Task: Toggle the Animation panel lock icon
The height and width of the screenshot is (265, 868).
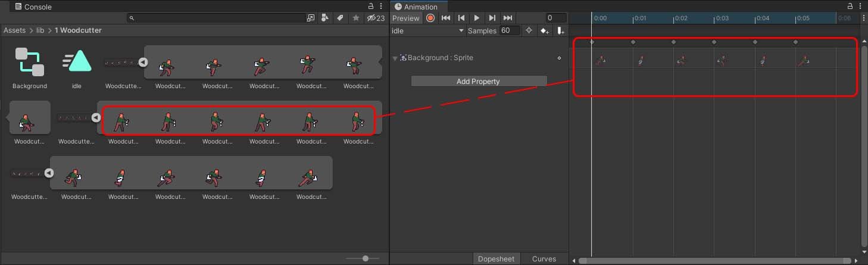Action: [x=850, y=6]
